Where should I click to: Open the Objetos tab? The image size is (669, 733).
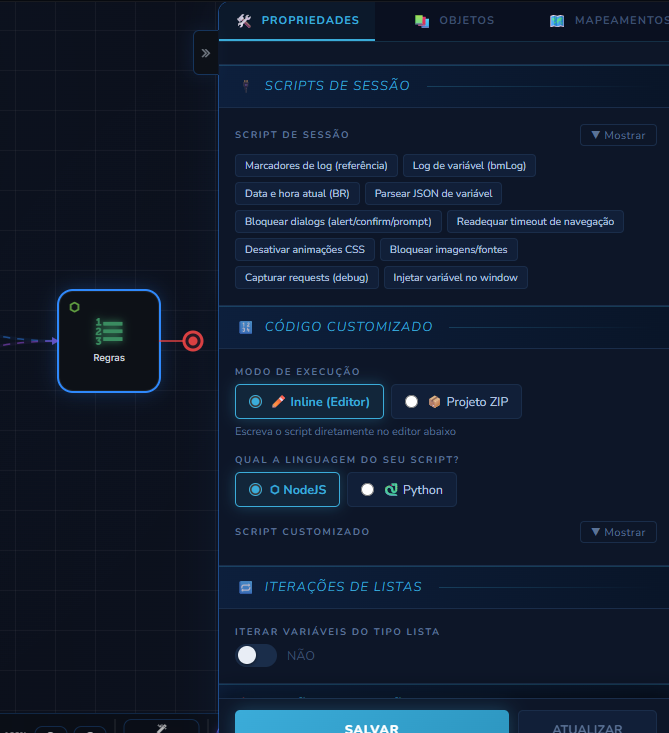click(454, 21)
